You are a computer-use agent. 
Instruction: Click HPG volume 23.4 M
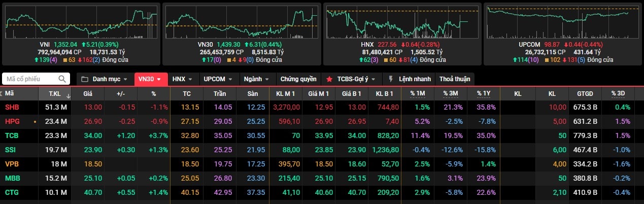[x=56, y=121]
